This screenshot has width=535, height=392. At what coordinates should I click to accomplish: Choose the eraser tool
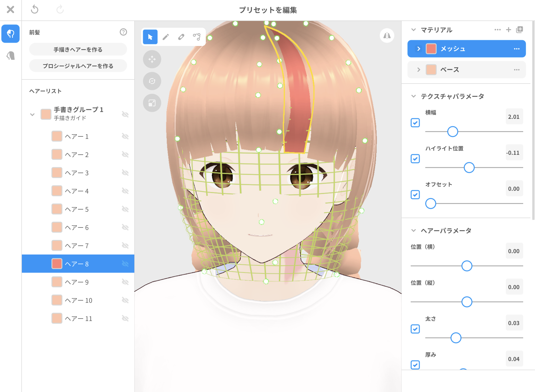(181, 37)
